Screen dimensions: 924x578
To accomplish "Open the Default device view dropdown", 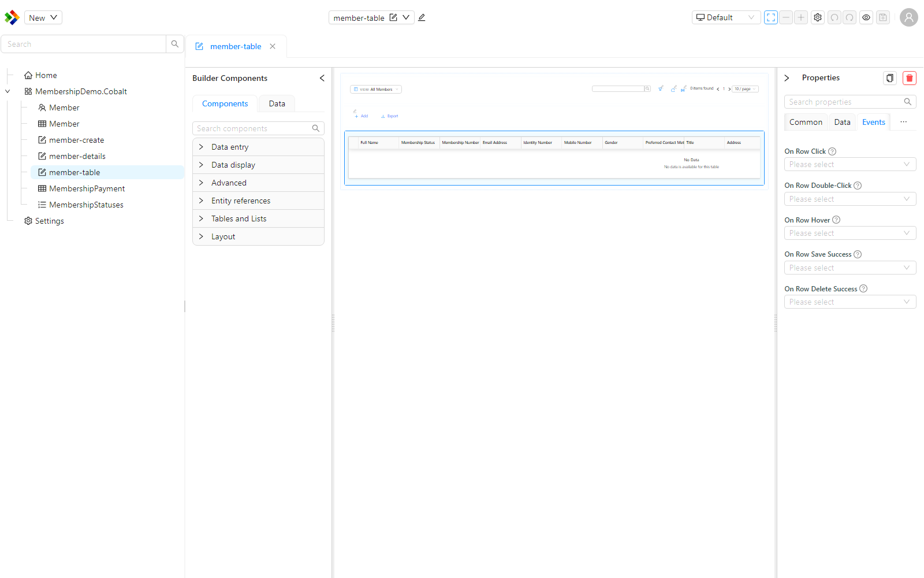I will (726, 17).
